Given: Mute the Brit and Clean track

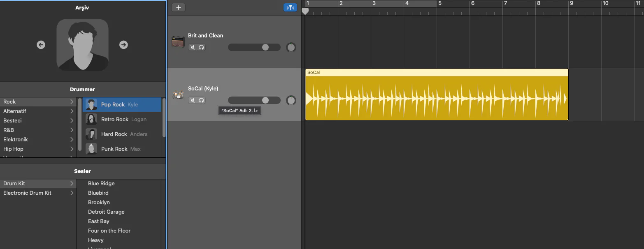Looking at the screenshot, I should 193,47.
